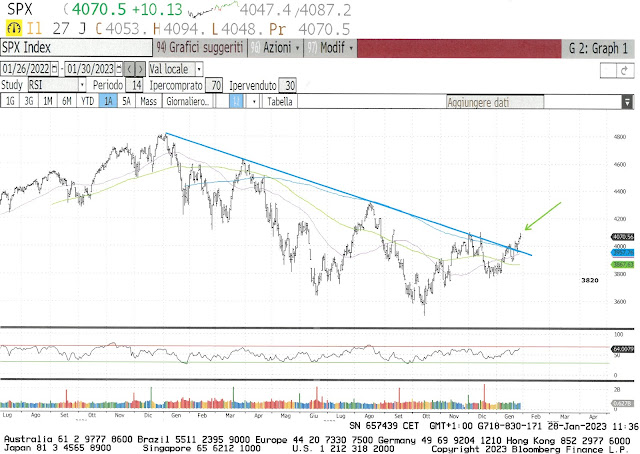The width and height of the screenshot is (640, 454).
Task: Click the red message bar
Action: click(x=459, y=49)
